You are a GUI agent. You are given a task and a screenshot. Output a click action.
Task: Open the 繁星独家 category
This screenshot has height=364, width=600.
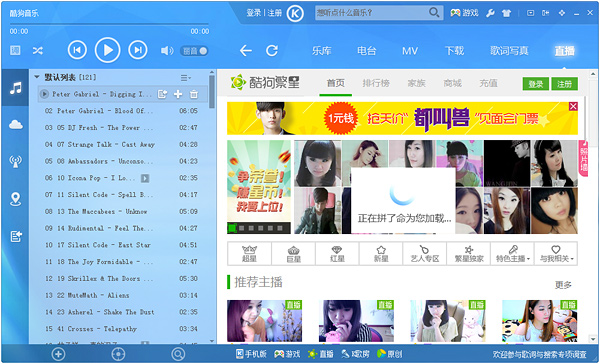pyautogui.click(x=468, y=254)
